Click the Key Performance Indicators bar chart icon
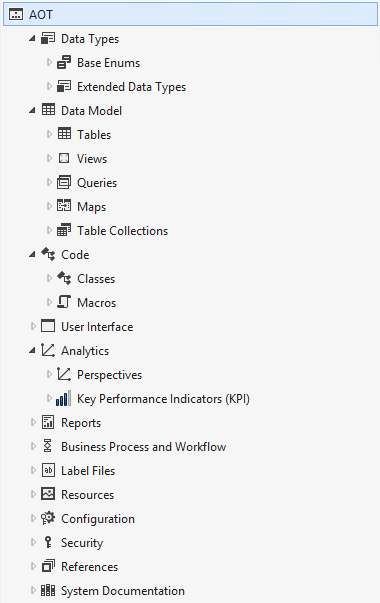This screenshot has width=380, height=603. pyautogui.click(x=63, y=399)
